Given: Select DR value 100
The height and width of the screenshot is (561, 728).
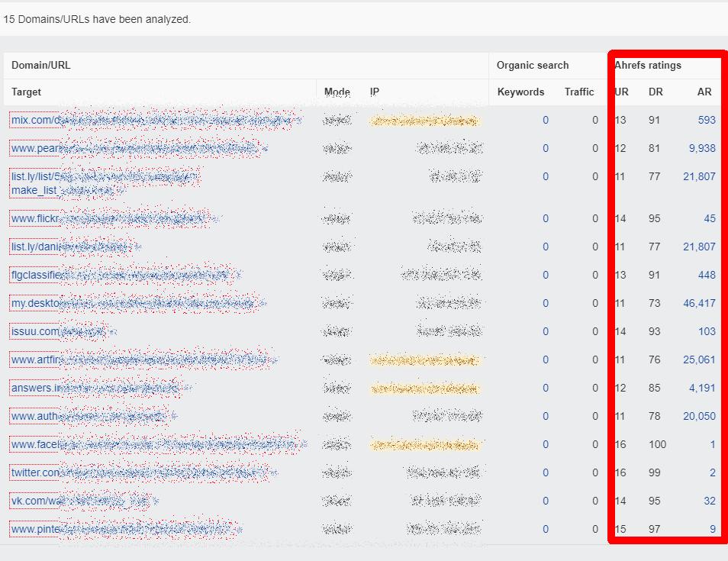Looking at the screenshot, I should [658, 445].
